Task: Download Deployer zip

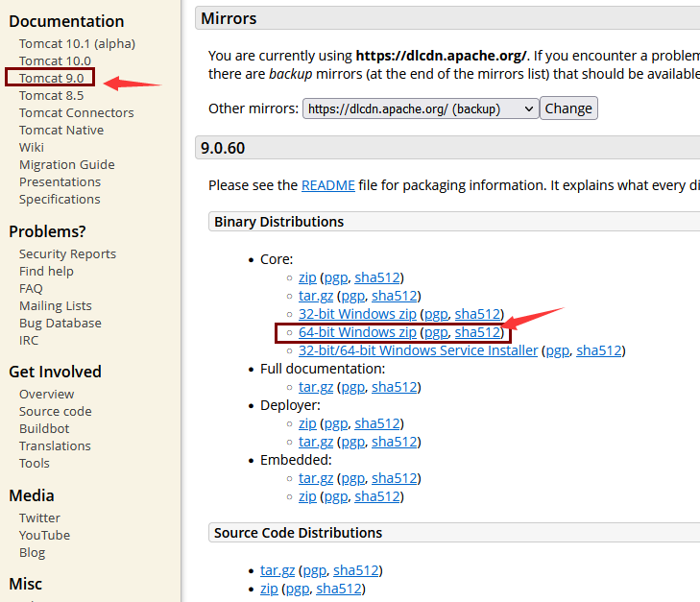Action: tap(307, 423)
